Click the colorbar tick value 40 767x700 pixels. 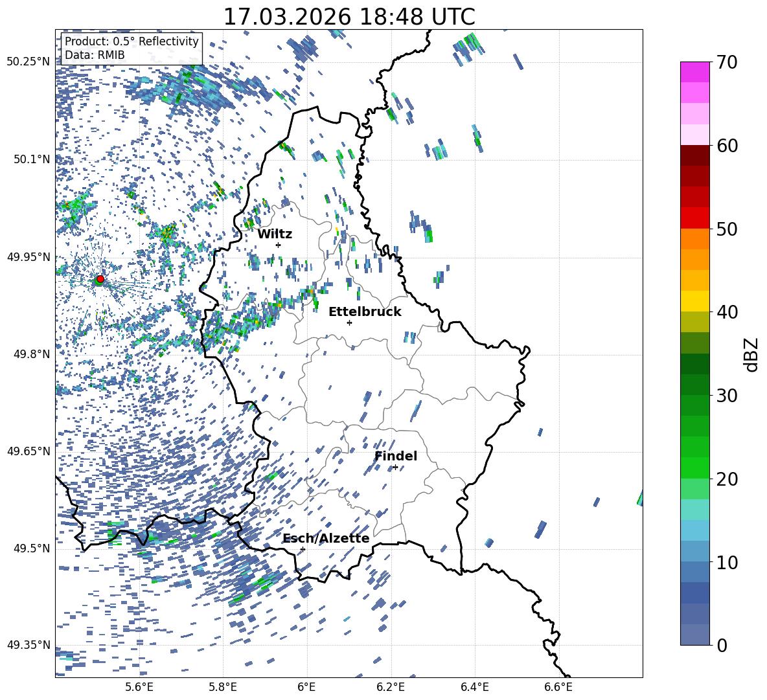click(727, 312)
